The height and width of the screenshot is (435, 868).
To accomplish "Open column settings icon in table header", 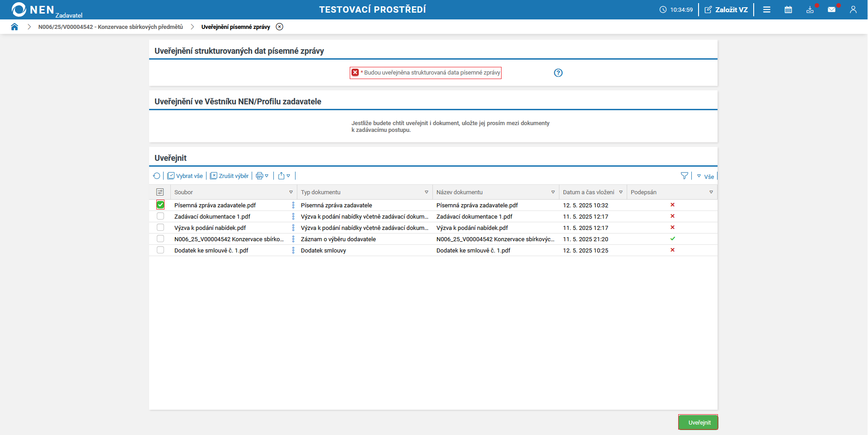I will point(160,192).
